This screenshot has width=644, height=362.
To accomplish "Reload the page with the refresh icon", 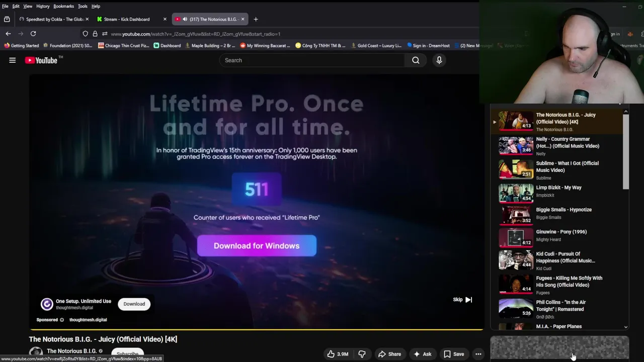I will tap(33, 34).
